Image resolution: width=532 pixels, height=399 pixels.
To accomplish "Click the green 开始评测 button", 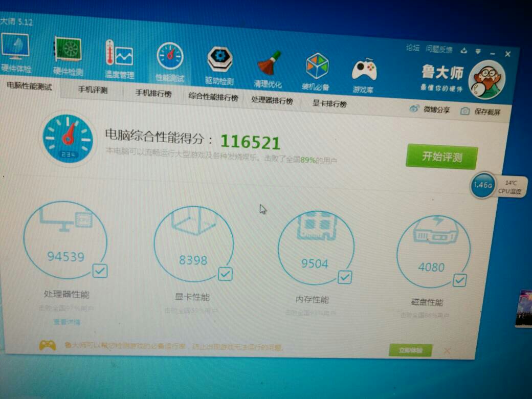I will [442, 157].
